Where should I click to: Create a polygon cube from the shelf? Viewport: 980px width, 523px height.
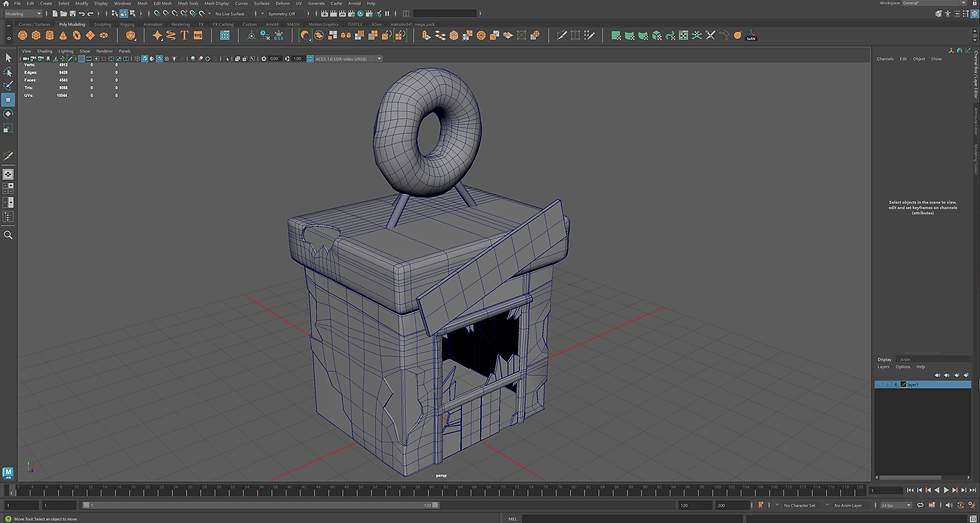[36, 36]
